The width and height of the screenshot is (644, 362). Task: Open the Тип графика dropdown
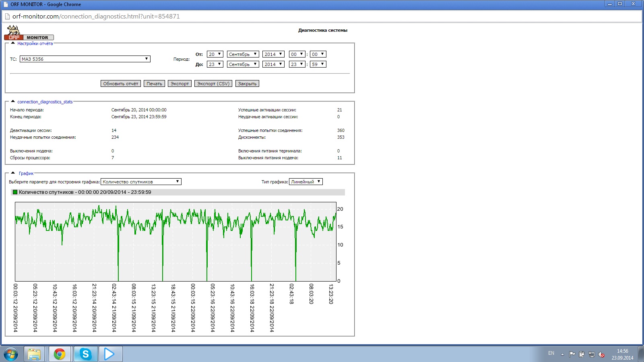305,182
